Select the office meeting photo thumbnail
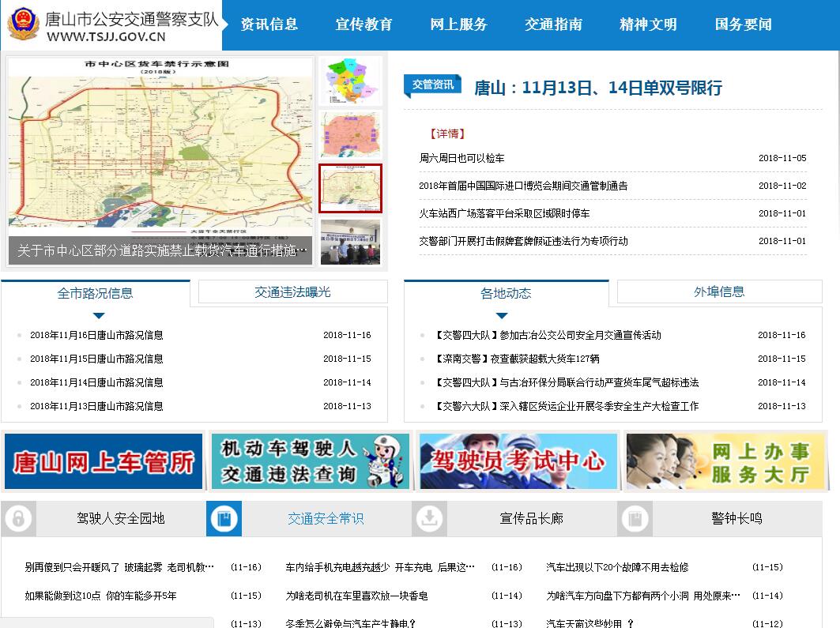Screen dimensions: 840x628 click(350, 242)
